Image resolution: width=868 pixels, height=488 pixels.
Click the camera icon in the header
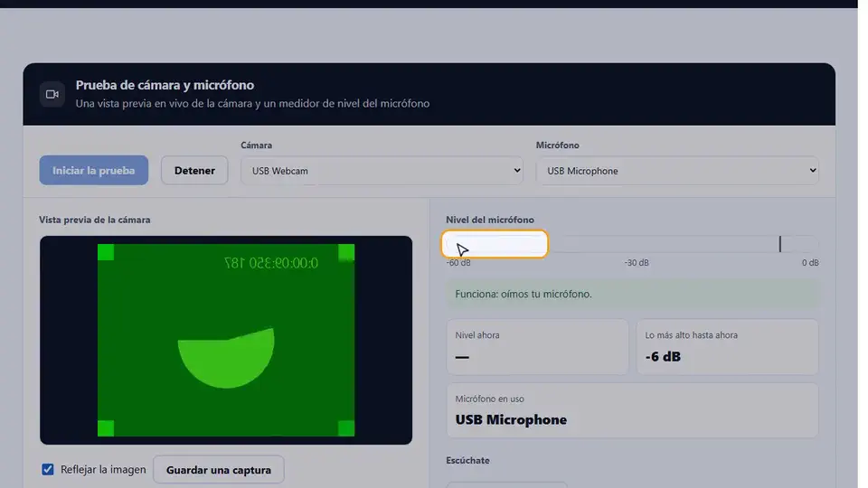[x=52, y=94]
